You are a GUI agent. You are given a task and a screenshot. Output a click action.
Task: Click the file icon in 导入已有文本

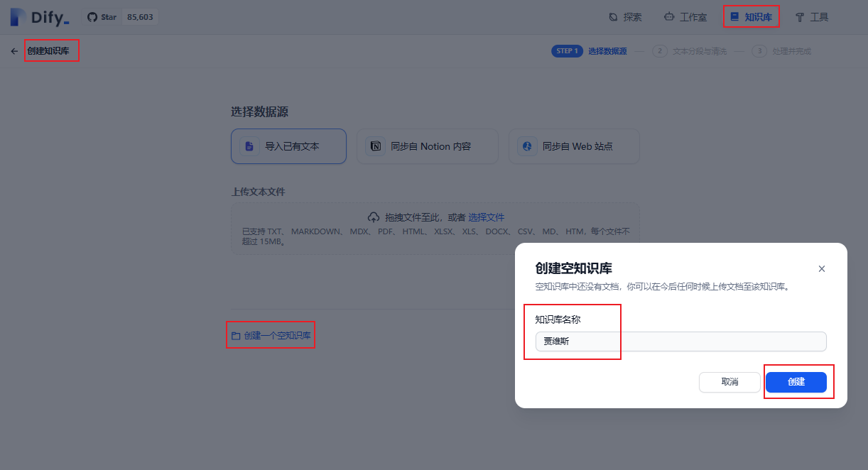click(x=249, y=146)
